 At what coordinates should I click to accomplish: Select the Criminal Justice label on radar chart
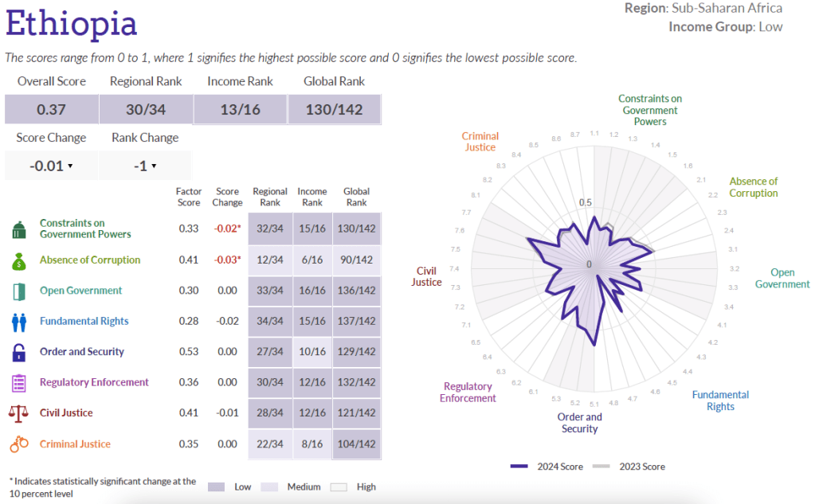pos(480,142)
